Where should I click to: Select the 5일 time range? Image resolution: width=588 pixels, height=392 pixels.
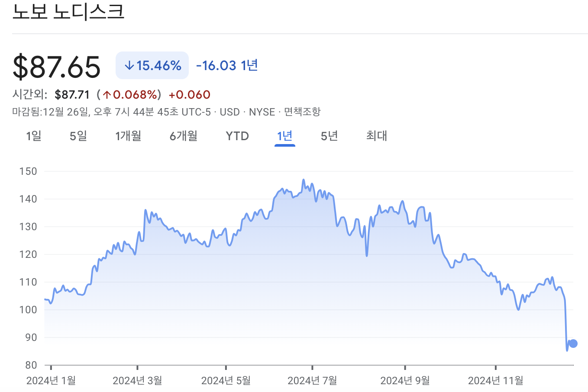(78, 136)
